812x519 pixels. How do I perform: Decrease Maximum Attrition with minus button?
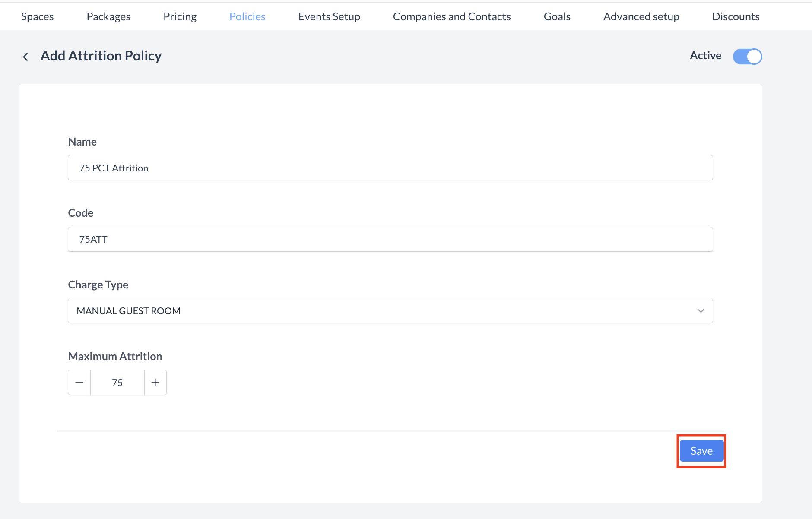click(79, 383)
